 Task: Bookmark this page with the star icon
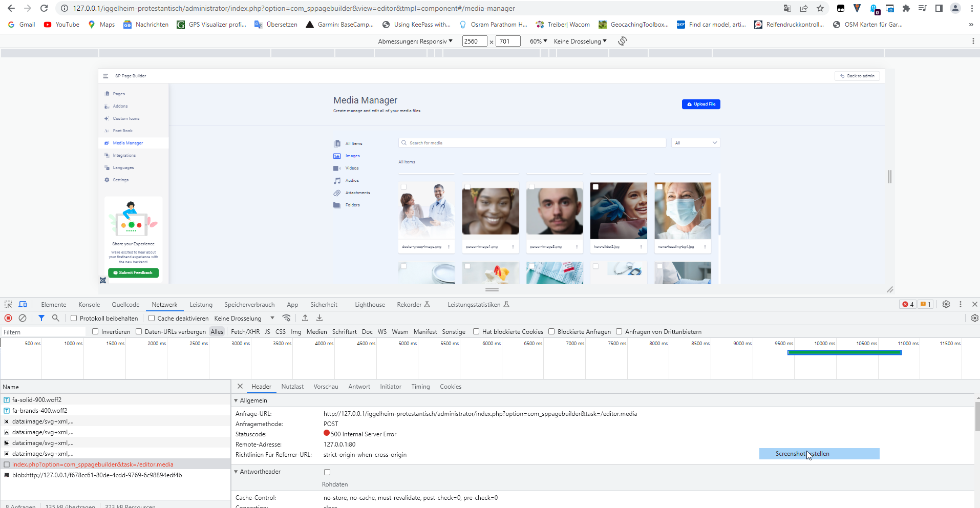tap(820, 8)
